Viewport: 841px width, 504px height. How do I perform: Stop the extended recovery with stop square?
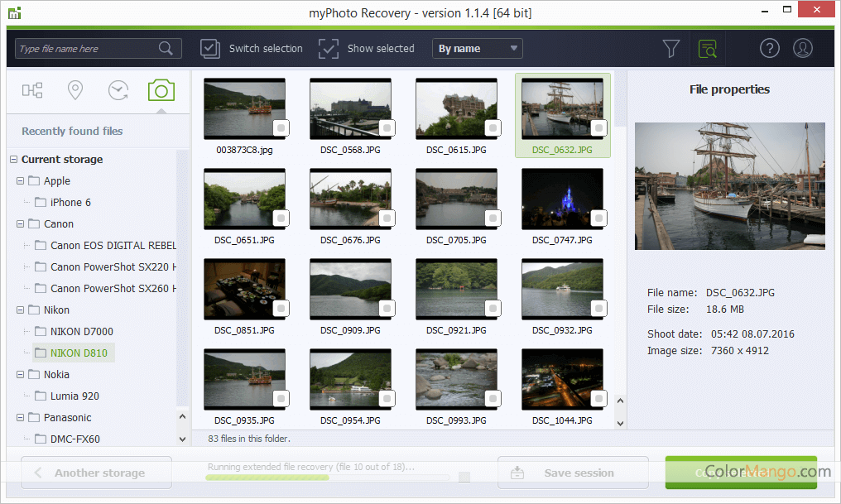(x=464, y=478)
